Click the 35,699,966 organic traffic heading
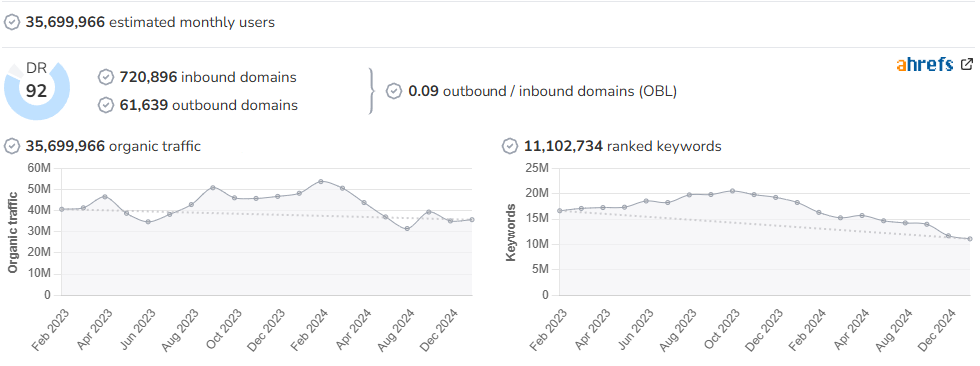980x366 pixels. [x=113, y=146]
